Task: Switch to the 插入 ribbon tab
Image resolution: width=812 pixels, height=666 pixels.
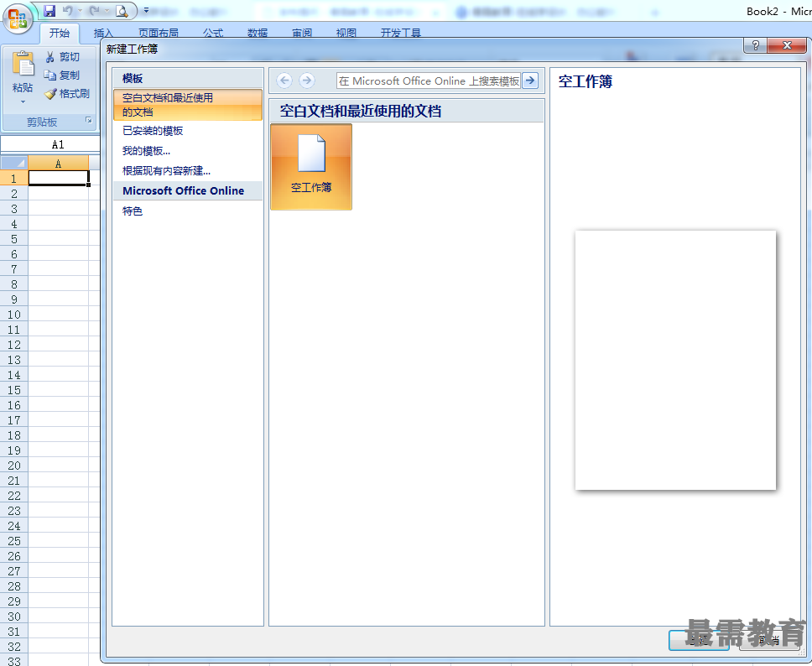Action: [x=102, y=34]
